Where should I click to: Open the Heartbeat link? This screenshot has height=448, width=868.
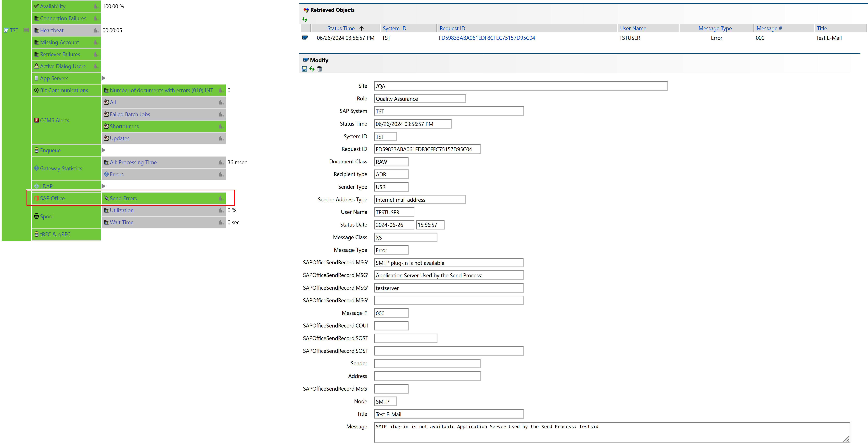click(51, 30)
